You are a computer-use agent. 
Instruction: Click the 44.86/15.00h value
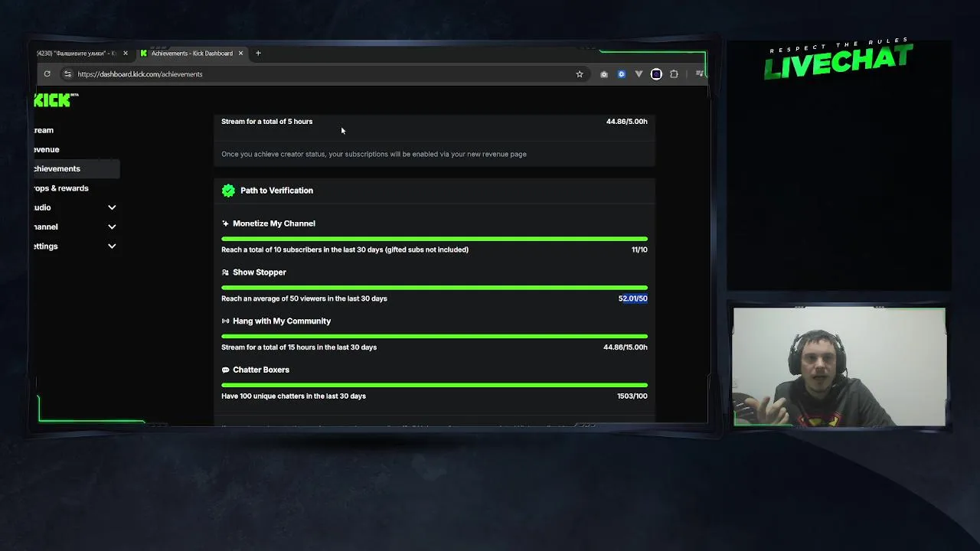click(625, 347)
